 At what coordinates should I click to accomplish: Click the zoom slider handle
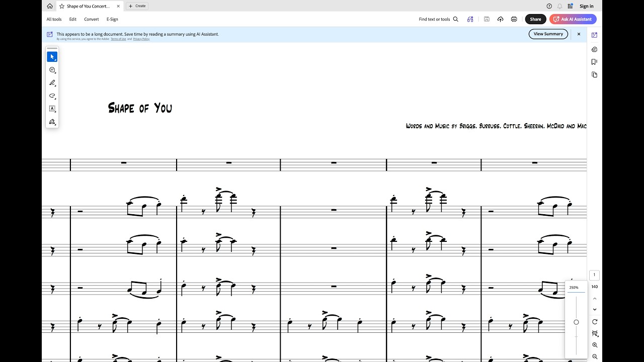(576, 322)
